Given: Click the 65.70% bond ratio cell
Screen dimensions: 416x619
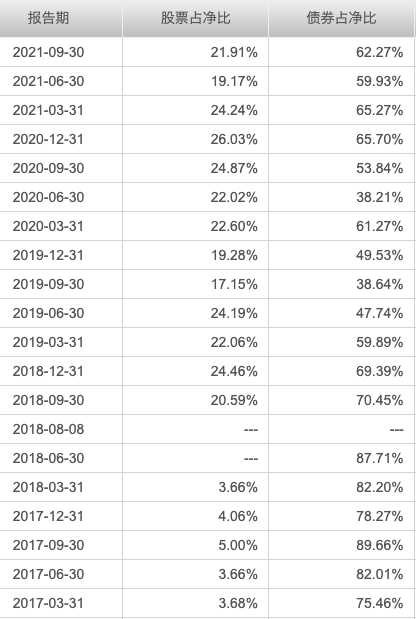Looking at the screenshot, I should point(341,139).
